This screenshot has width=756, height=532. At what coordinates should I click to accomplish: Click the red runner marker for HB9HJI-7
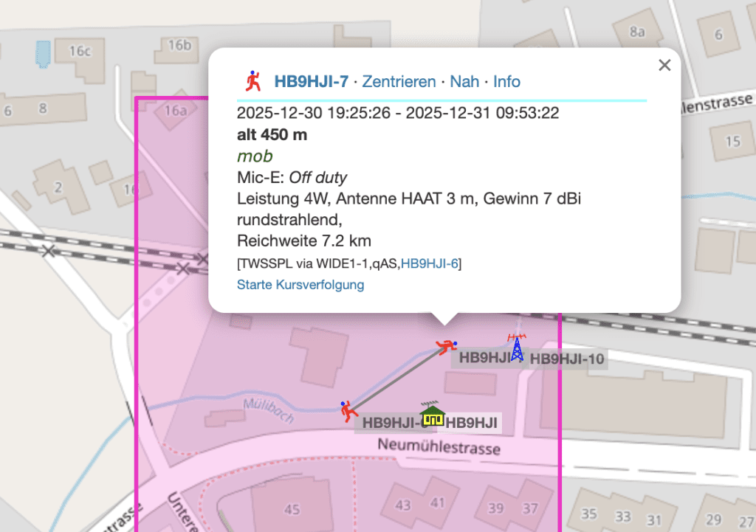(446, 345)
